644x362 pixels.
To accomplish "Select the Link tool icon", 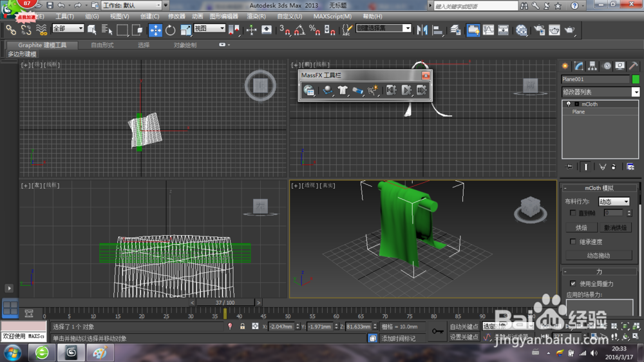I will pyautogui.click(x=11, y=30).
